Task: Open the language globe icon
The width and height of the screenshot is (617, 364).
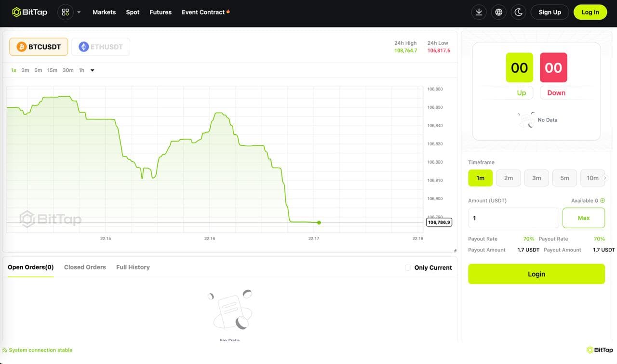Action: coord(499,12)
